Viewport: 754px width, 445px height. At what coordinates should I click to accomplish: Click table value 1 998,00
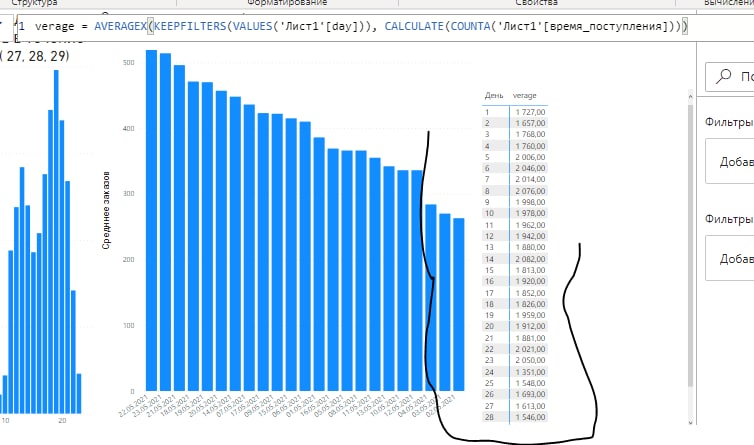pos(530,202)
